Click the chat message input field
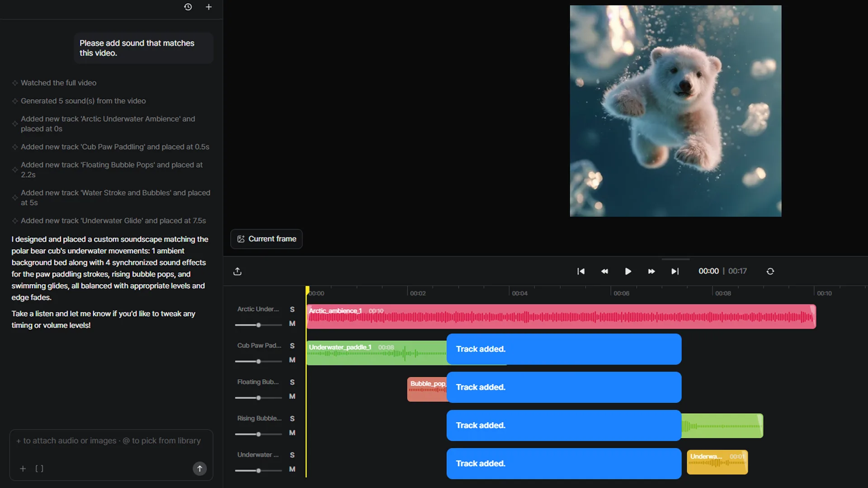The height and width of the screenshot is (488, 868). (111, 441)
